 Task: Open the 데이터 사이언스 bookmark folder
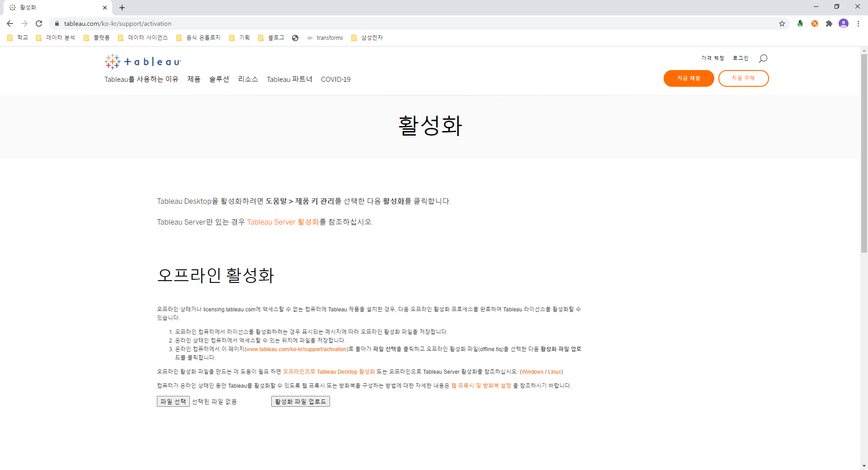pos(143,38)
